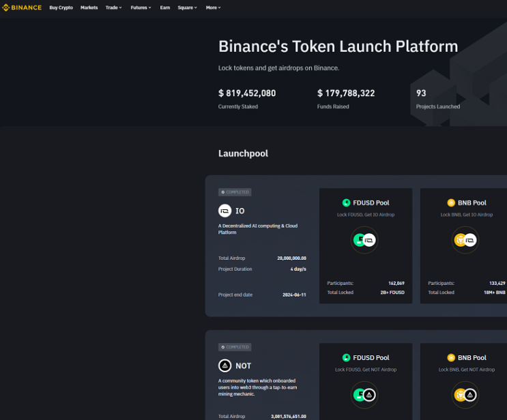Open the IO FDUSD Pool card heading
This screenshot has height=420, width=507.
pyautogui.click(x=371, y=203)
